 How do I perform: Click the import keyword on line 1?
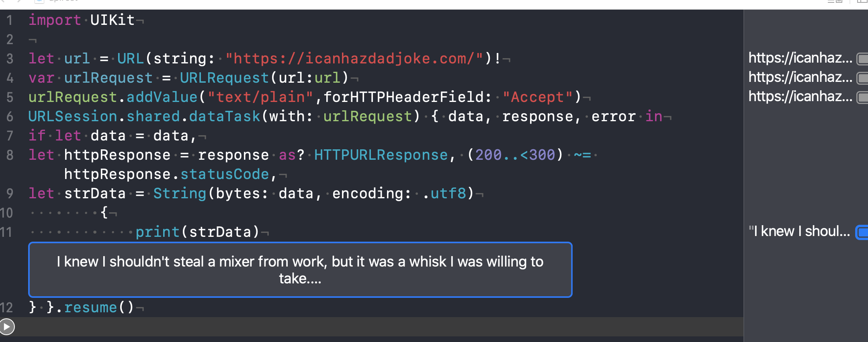[55, 20]
